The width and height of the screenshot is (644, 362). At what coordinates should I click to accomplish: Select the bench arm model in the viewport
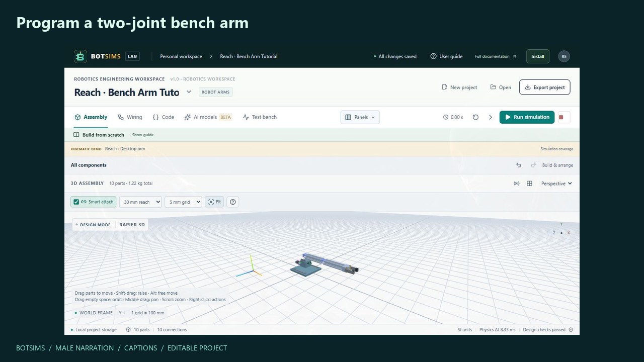pos(324,264)
